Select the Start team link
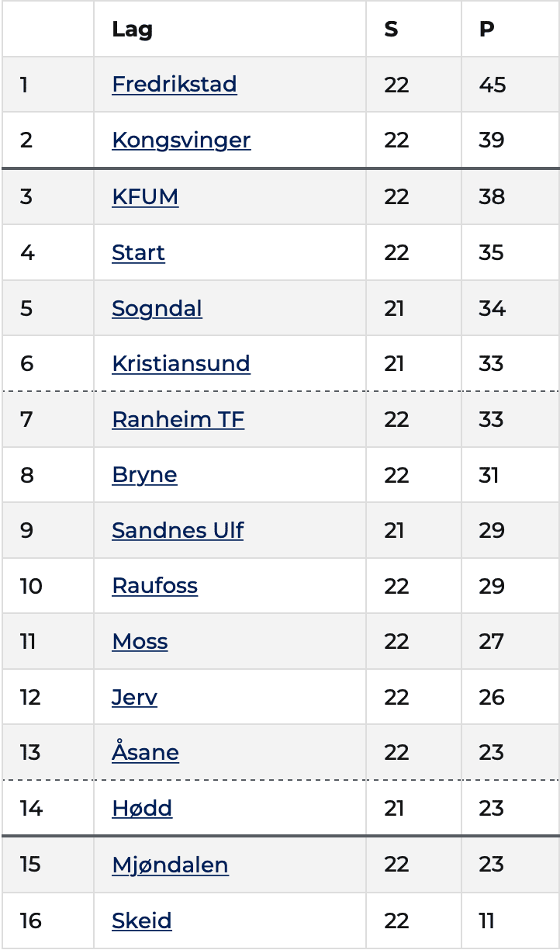The image size is (560, 950). [x=138, y=252]
